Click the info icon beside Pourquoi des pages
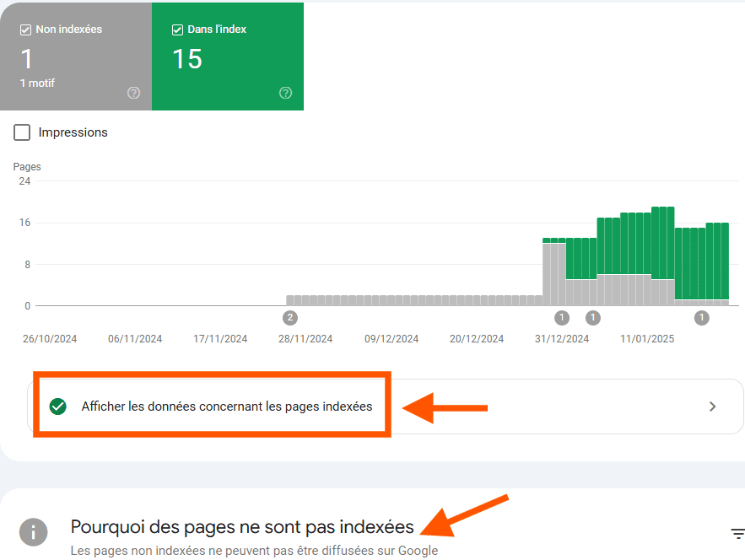The width and height of the screenshot is (745, 560). point(33,532)
